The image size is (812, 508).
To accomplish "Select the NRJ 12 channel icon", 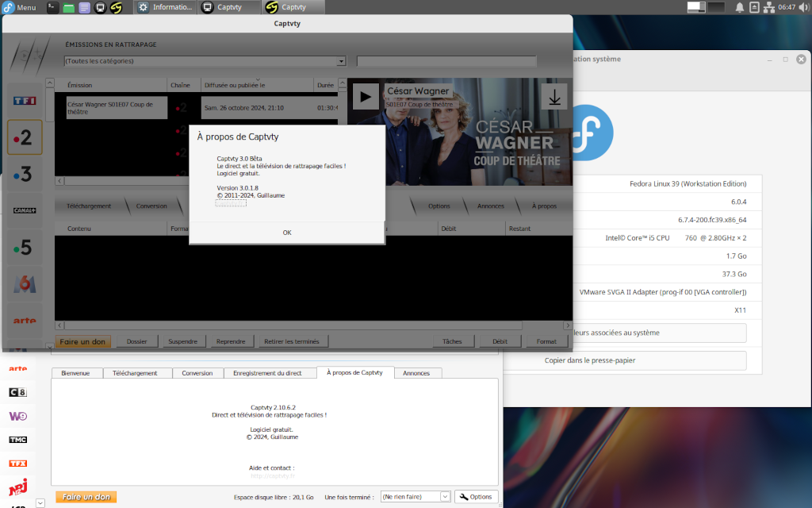I will click(x=18, y=488).
